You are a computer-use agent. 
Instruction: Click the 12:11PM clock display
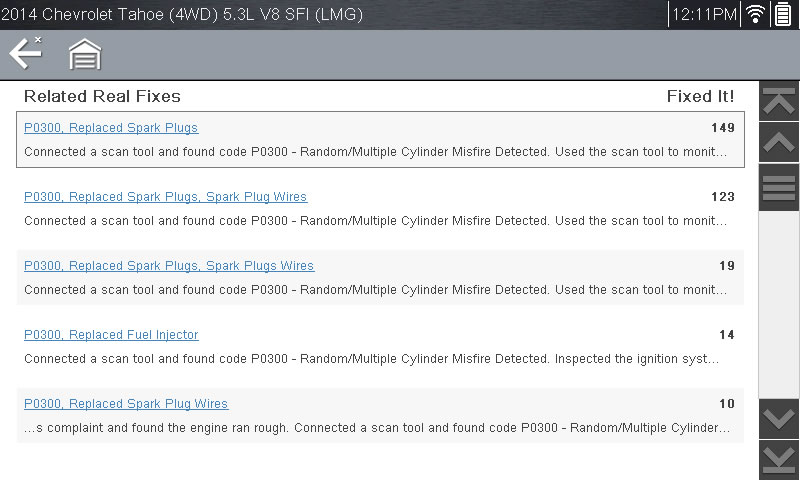point(704,14)
